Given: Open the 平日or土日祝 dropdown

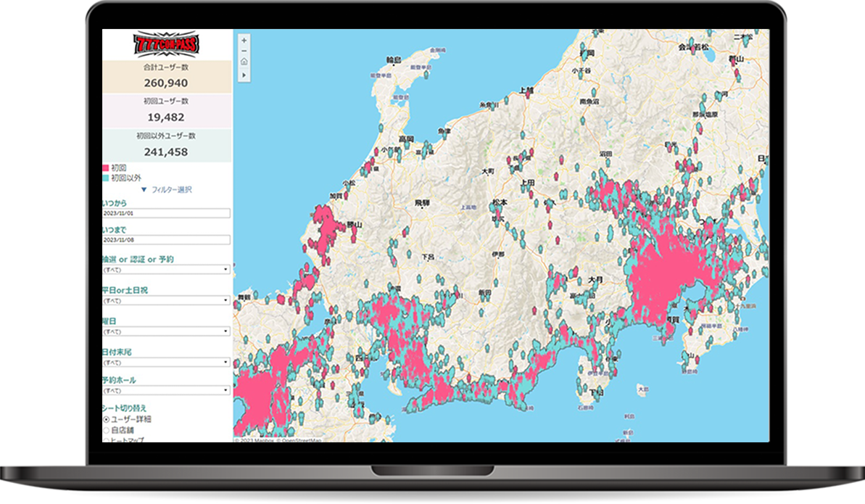Looking at the screenshot, I should point(166,300).
